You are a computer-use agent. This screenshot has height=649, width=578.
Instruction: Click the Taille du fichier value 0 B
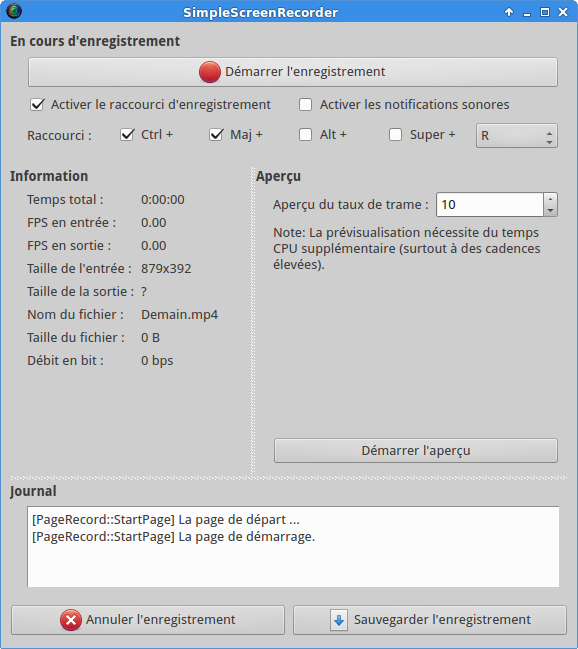(x=150, y=338)
